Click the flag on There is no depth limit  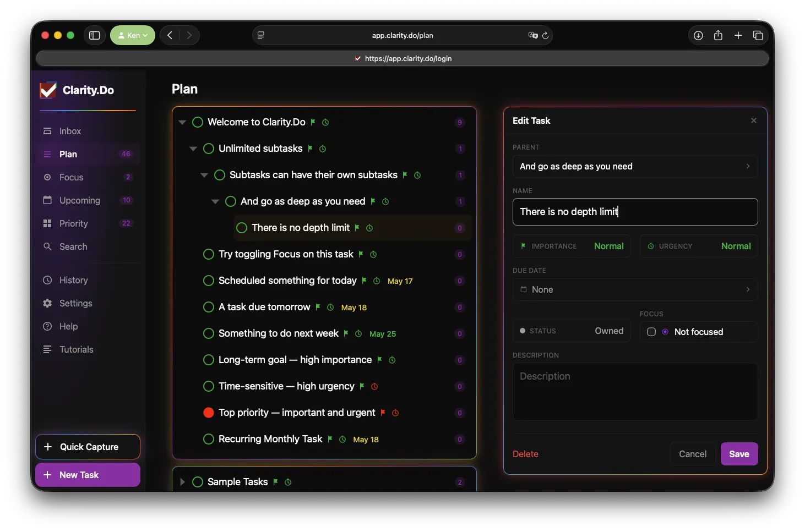click(x=357, y=228)
